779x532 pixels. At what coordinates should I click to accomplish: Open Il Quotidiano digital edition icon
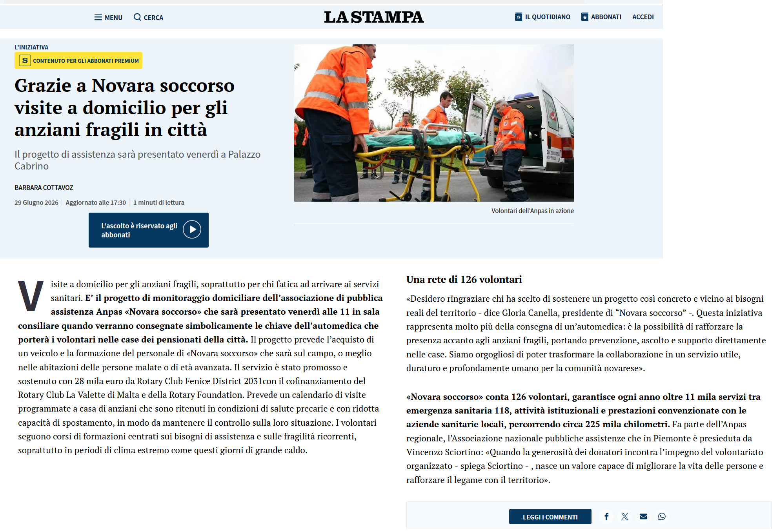519,17
